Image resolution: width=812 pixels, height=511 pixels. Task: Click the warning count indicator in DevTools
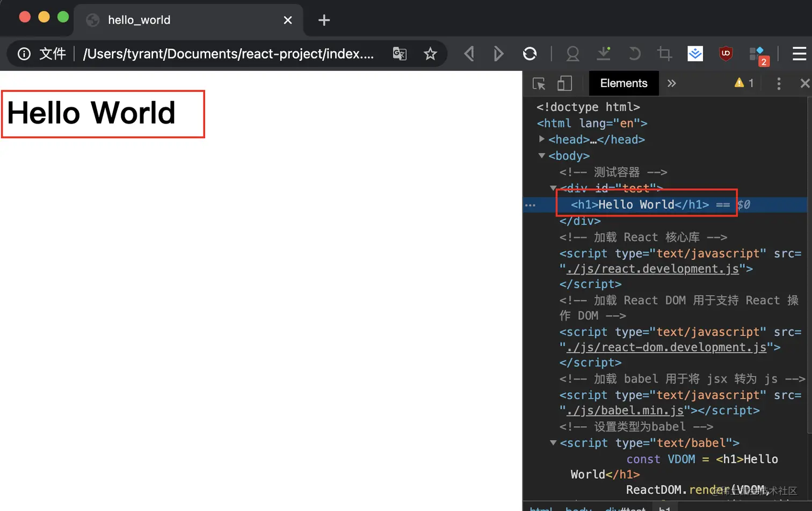pos(744,83)
